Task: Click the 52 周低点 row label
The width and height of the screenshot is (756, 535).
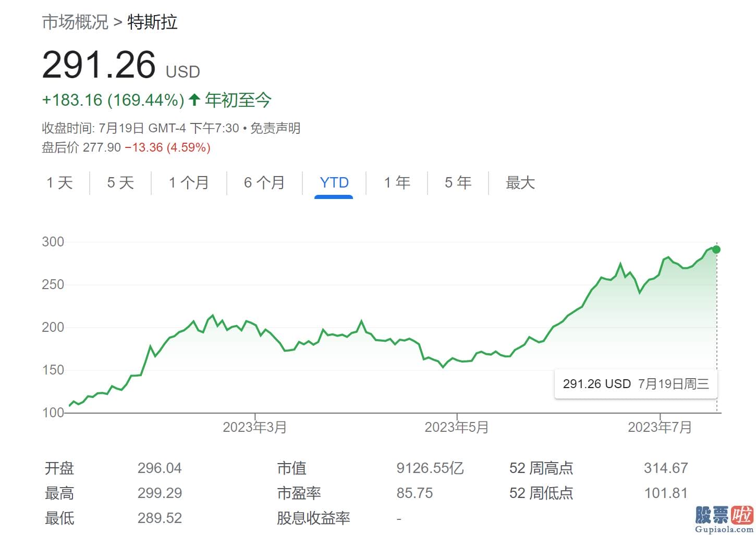Action: 541,493
